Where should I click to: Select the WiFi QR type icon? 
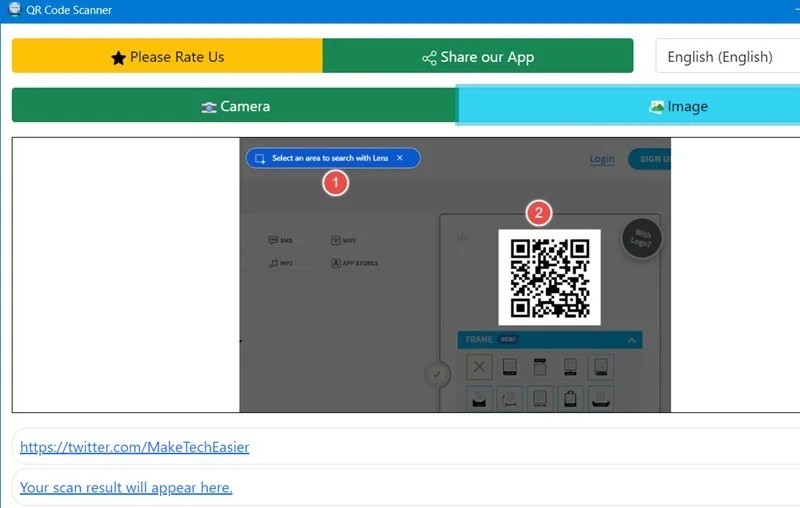coord(336,240)
